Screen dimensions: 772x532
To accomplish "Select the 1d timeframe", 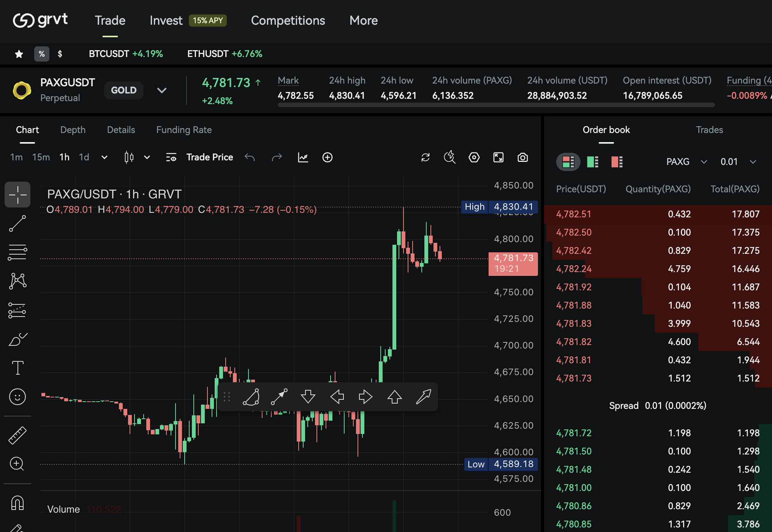I will point(84,157).
